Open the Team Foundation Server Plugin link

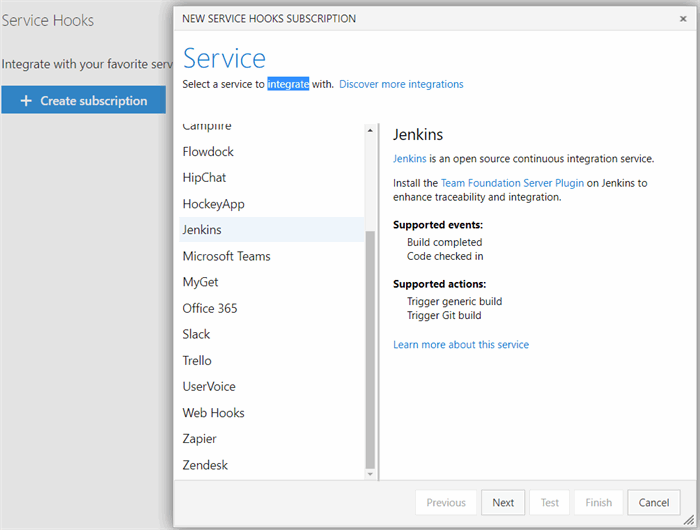point(514,183)
